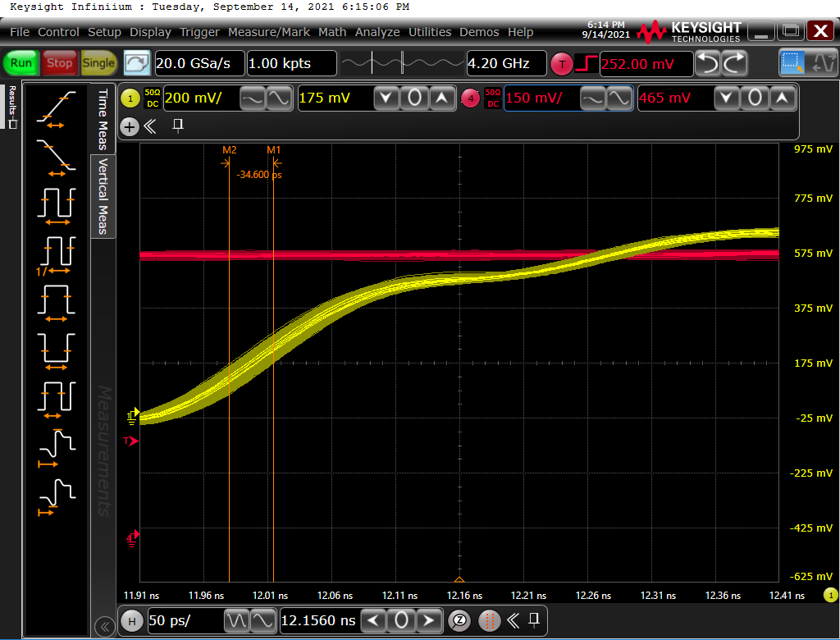Increase channel 1 offset with up arrow
The height and width of the screenshot is (640, 840).
tap(442, 98)
